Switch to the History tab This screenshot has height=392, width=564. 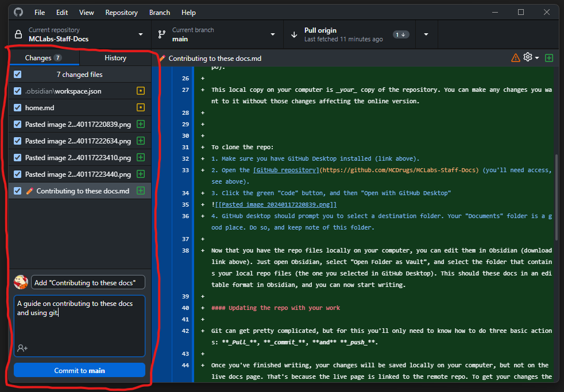[115, 58]
